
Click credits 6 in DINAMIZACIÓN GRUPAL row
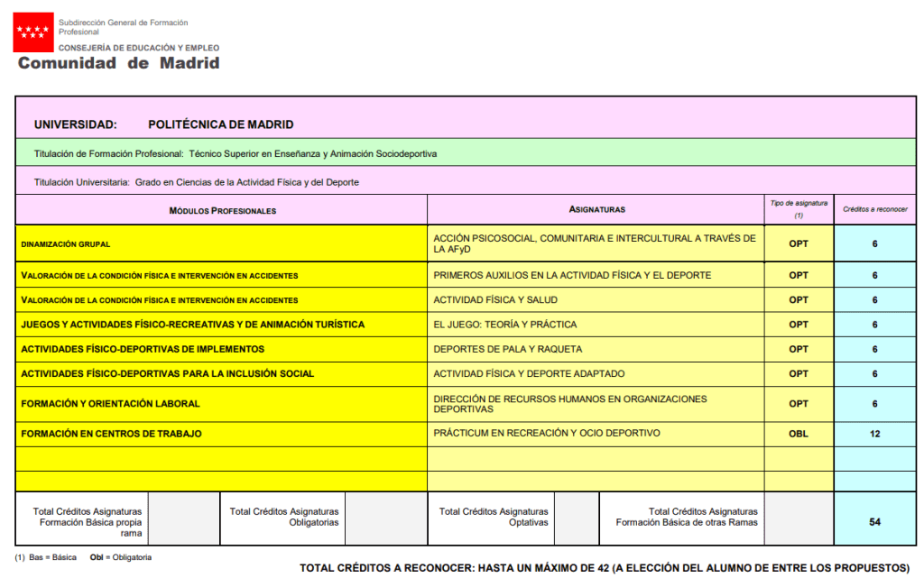(875, 243)
